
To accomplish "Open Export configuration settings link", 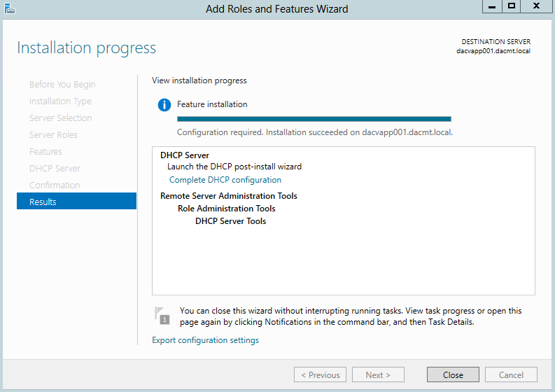I will click(205, 340).
